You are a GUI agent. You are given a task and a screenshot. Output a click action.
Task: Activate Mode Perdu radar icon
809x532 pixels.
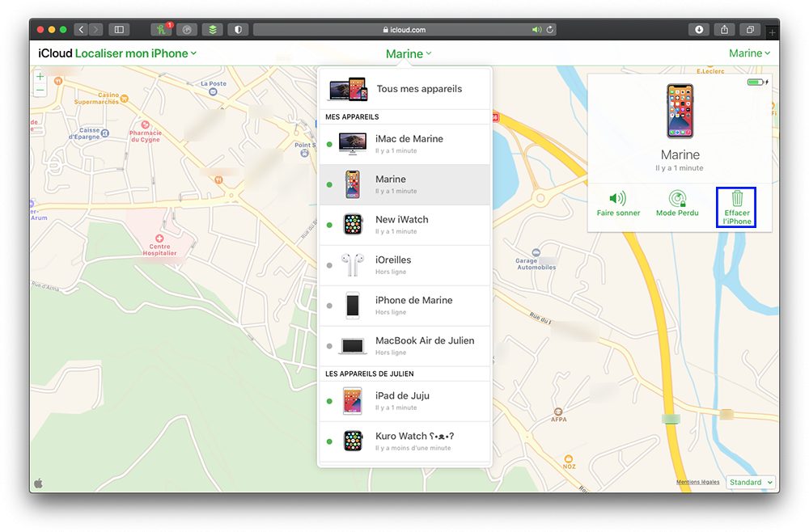pos(677,199)
